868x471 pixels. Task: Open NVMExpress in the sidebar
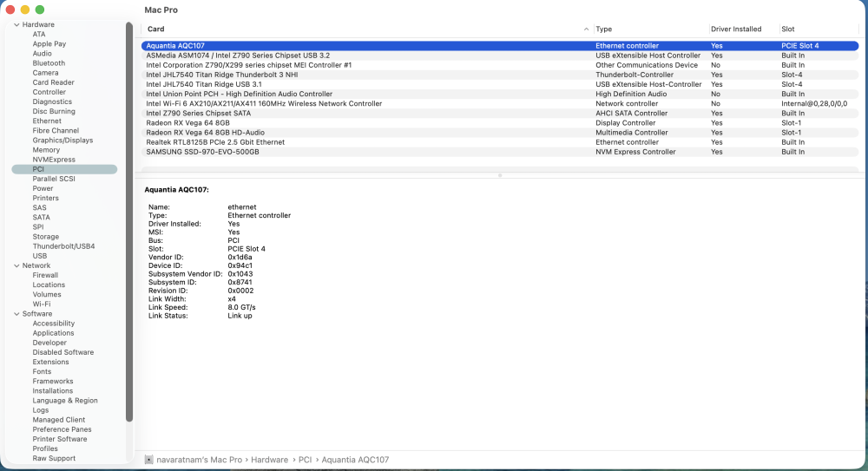point(54,160)
